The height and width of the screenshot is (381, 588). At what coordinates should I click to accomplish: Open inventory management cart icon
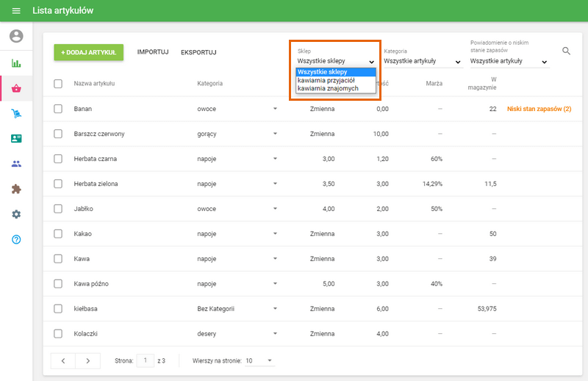(x=16, y=113)
